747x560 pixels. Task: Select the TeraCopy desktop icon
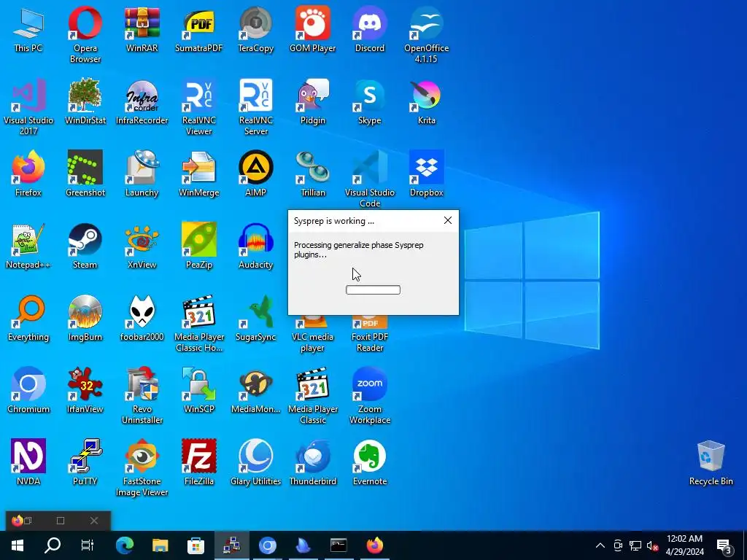[x=256, y=28]
